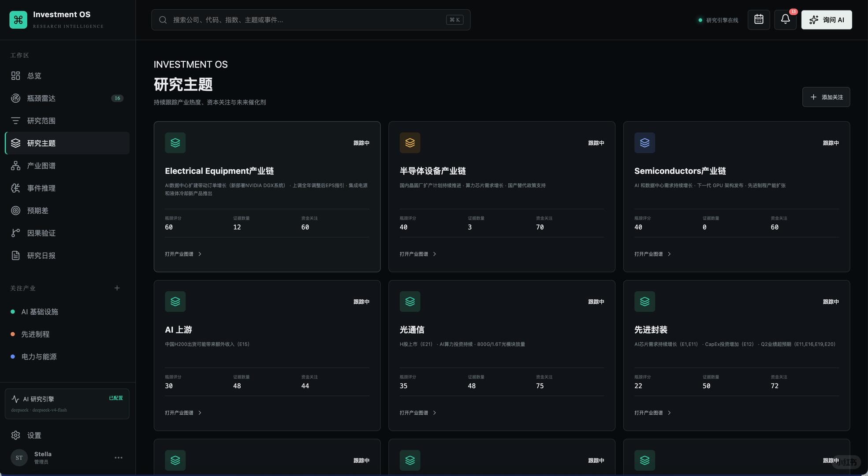The height and width of the screenshot is (476, 868).
Task: Click the 询问 AI button
Action: click(x=827, y=20)
